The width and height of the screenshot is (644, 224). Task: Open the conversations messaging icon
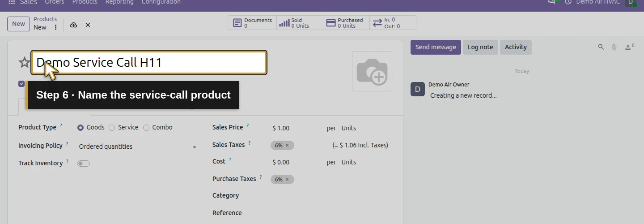coord(552,2)
